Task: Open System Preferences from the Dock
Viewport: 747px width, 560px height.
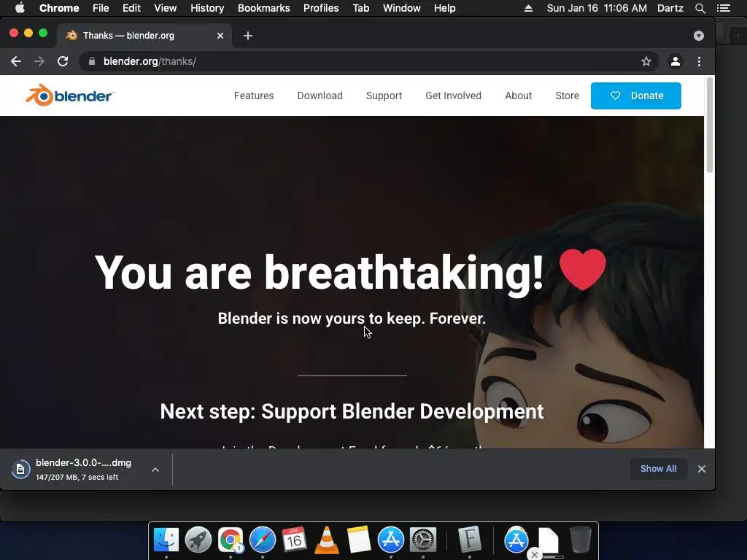Action: [x=423, y=540]
